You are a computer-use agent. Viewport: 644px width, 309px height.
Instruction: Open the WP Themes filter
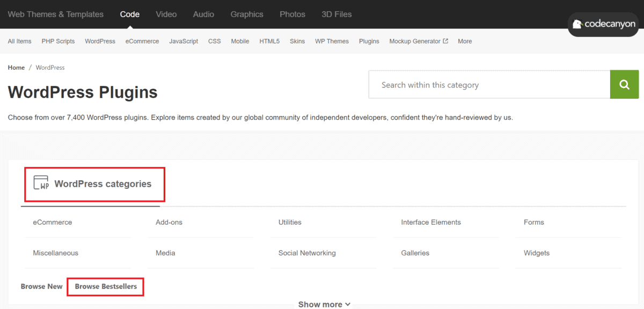tap(332, 41)
